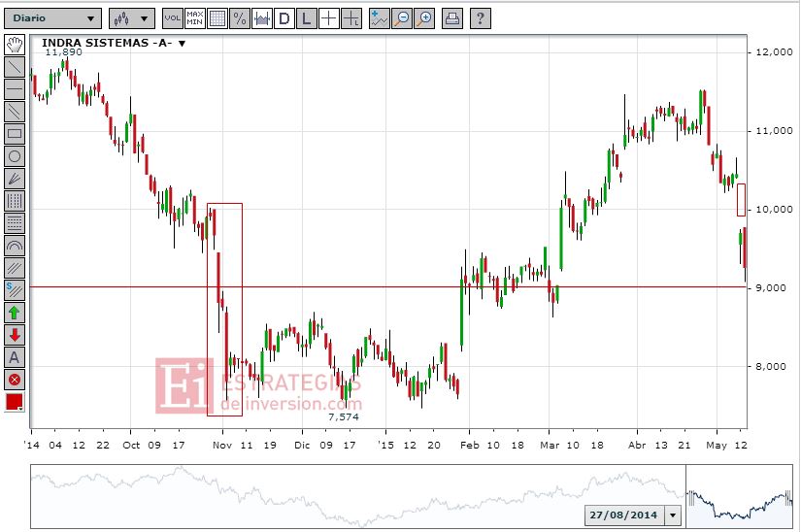The image size is (801, 532).
Task: Place a green up arrow marker
Action: click(x=15, y=313)
